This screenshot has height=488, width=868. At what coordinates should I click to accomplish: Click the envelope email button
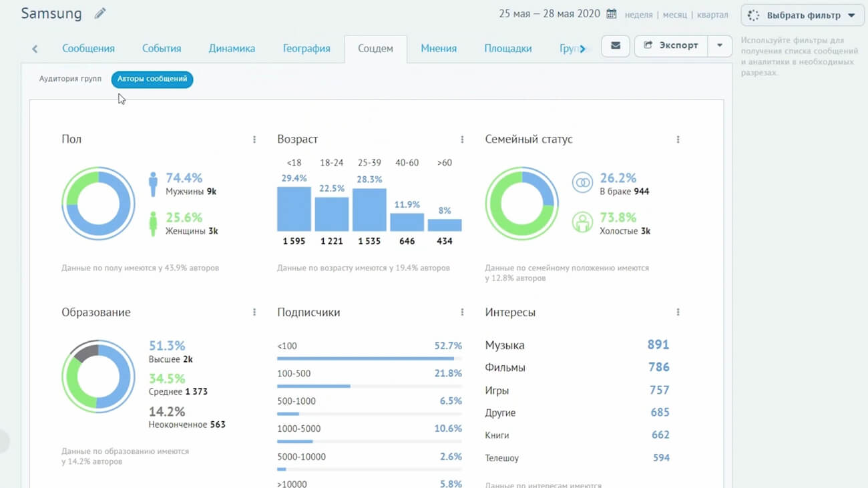615,46
